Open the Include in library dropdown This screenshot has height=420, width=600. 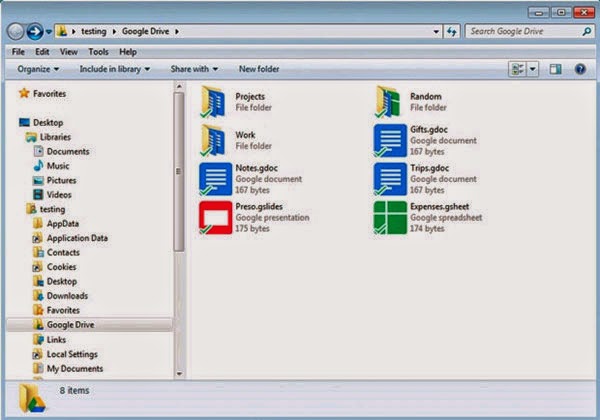click(114, 69)
